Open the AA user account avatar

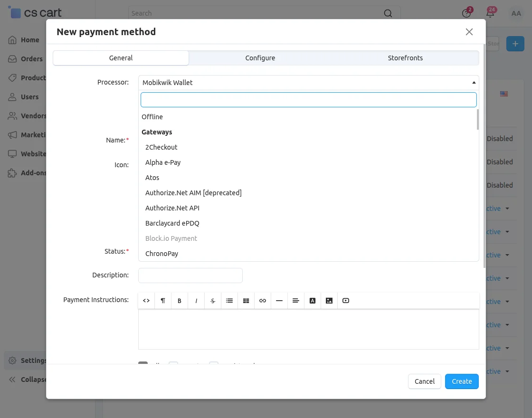(516, 13)
